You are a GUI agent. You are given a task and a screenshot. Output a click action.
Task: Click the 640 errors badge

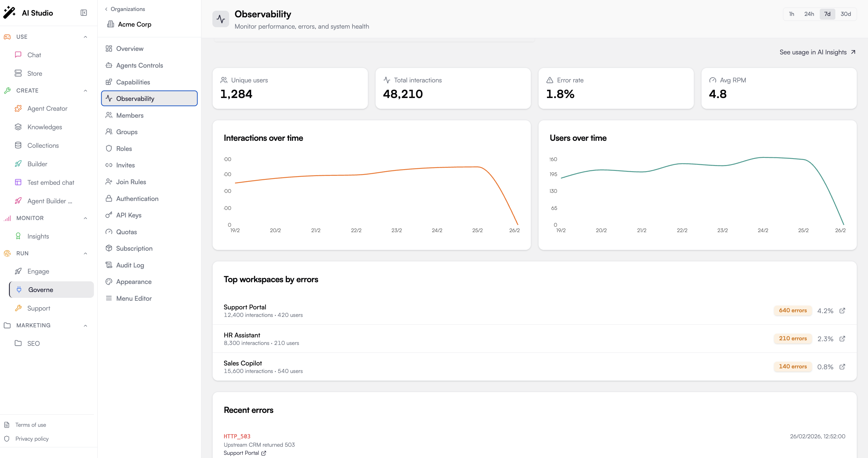point(793,310)
